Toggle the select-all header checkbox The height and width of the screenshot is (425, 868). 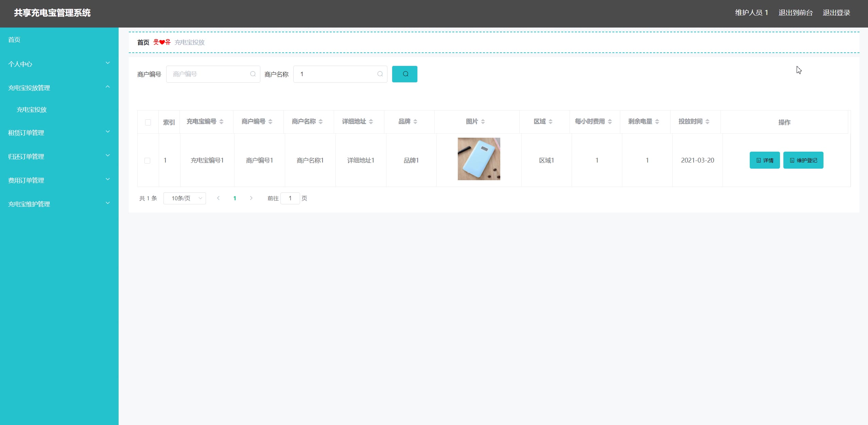(x=148, y=122)
